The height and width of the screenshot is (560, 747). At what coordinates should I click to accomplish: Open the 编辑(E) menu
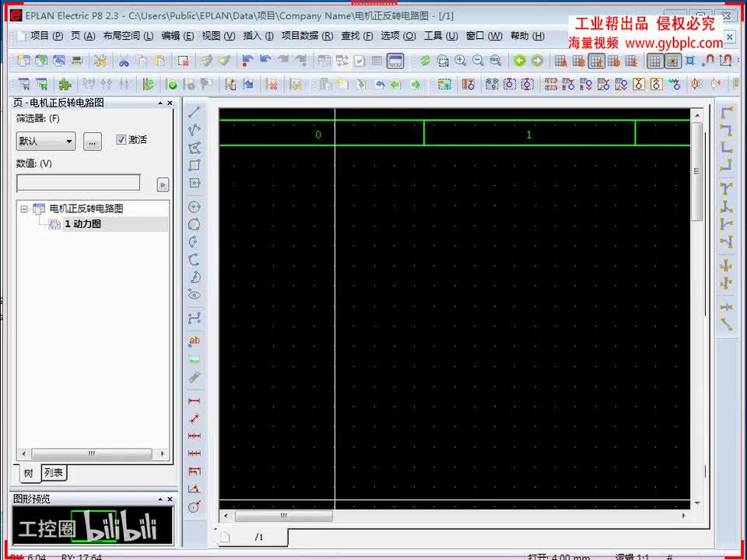click(177, 36)
